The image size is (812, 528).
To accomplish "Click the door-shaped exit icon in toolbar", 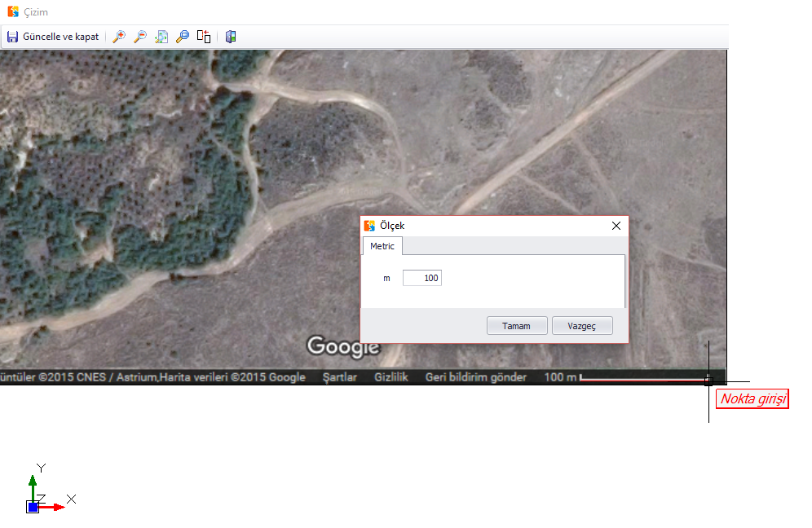I will click(231, 37).
